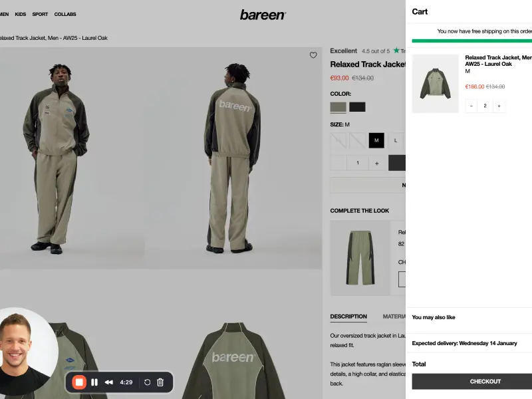
Task: Open the jacket thumbnail in the cart
Action: [x=435, y=83]
